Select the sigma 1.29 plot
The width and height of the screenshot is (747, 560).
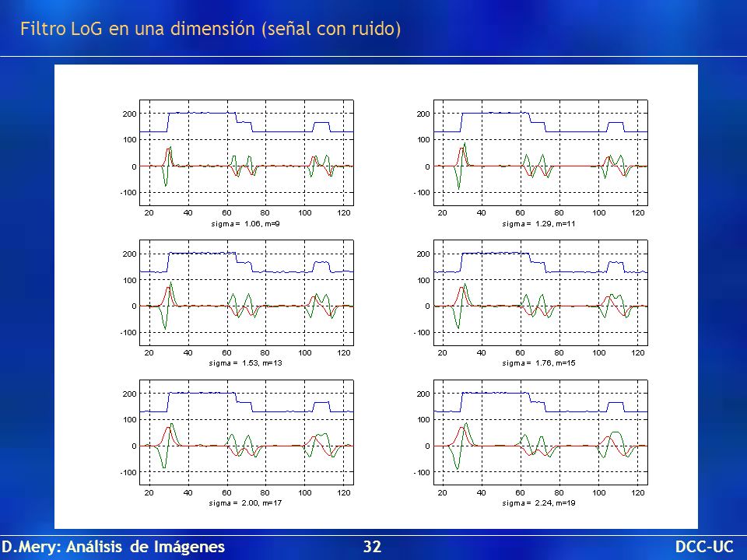click(x=540, y=153)
